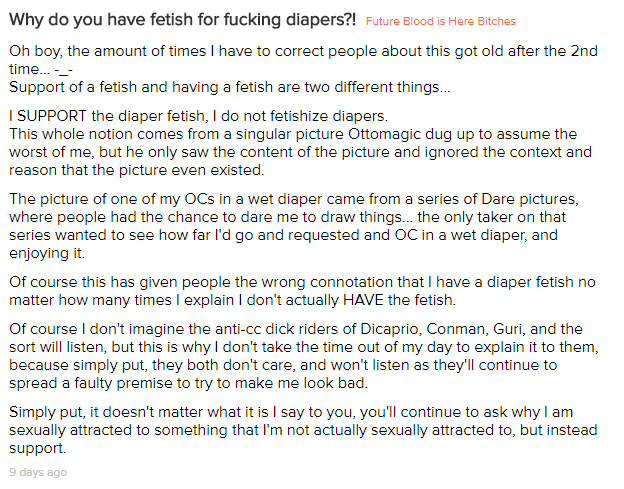Click the line 'Support of a fetish and having'
Screen dimensions: 624x489
click(230, 87)
